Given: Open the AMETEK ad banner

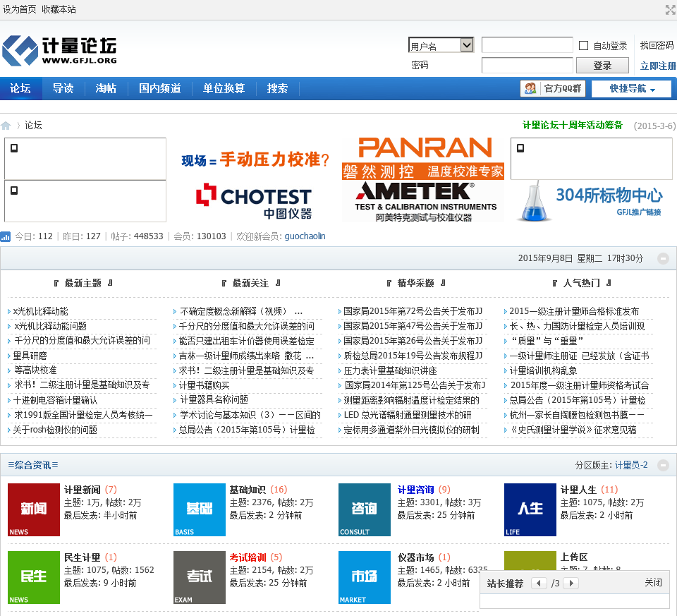Looking at the screenshot, I should click(423, 201).
